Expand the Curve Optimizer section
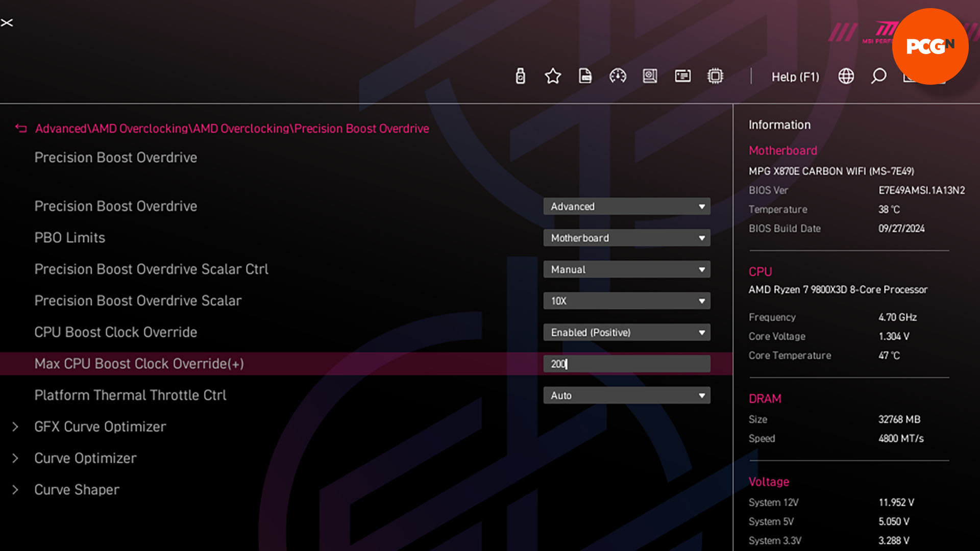Screen dimensions: 980x551 pos(84,458)
